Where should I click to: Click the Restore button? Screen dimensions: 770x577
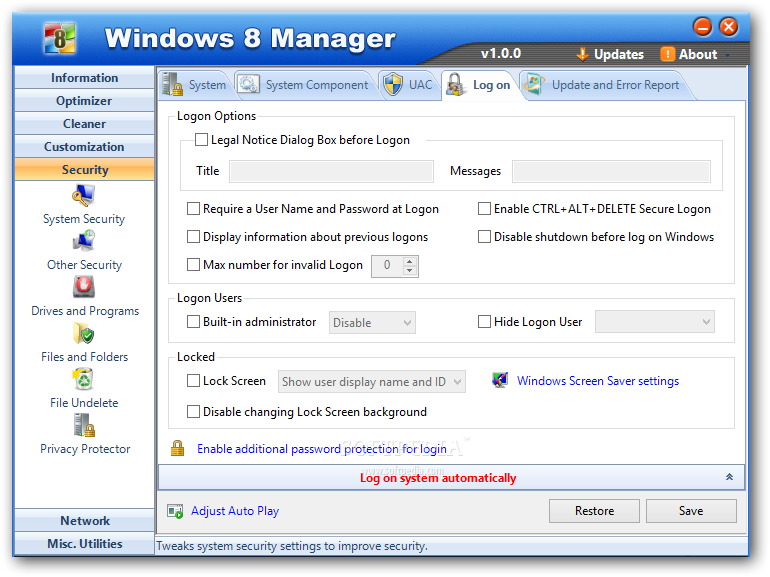pos(594,511)
